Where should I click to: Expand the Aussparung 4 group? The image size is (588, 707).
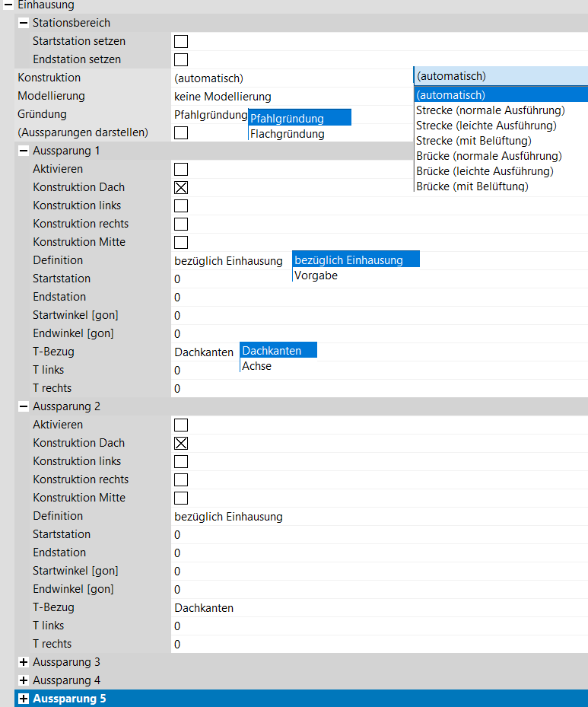tap(24, 680)
